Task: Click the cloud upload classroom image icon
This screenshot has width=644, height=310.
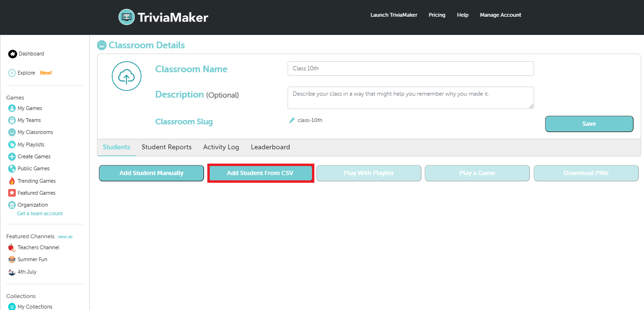Action: (x=127, y=76)
